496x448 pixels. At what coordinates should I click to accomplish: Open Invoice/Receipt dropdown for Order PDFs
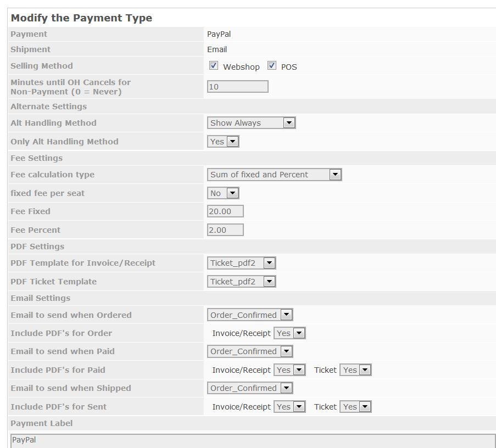289,333
